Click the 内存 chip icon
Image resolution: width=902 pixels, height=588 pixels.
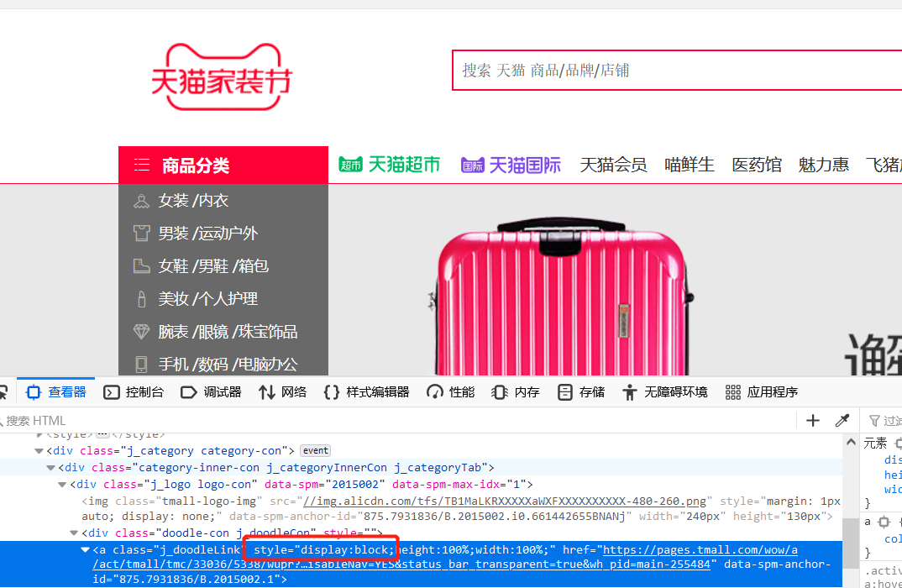[x=500, y=392]
